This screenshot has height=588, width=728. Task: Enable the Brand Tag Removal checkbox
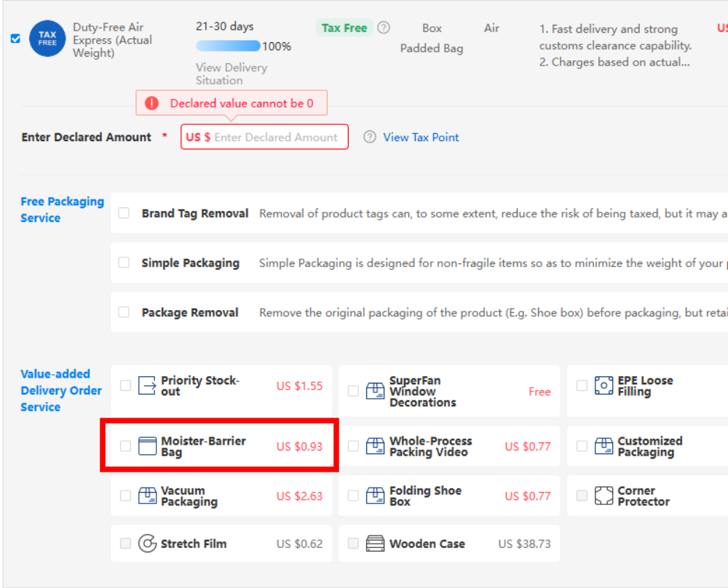[124, 213]
